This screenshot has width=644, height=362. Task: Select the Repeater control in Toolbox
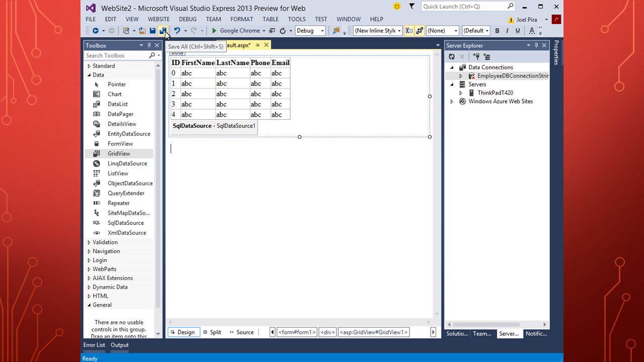119,203
